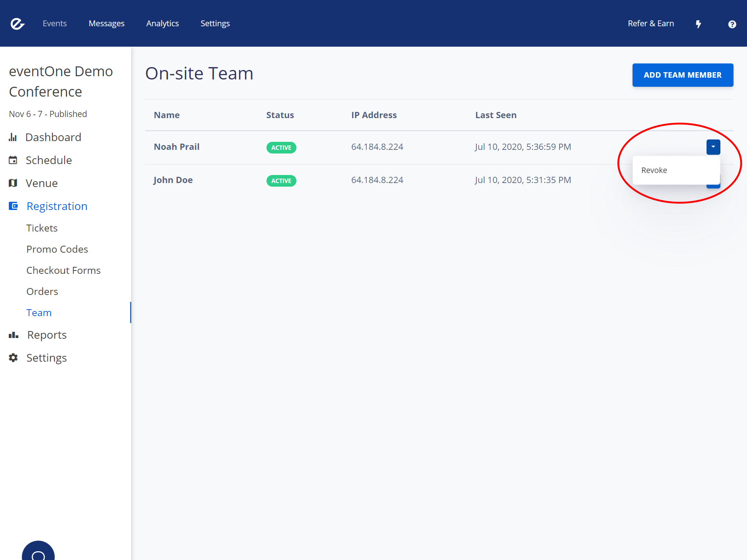Open Settings in top navigation
The width and height of the screenshot is (747, 560).
pos(215,23)
